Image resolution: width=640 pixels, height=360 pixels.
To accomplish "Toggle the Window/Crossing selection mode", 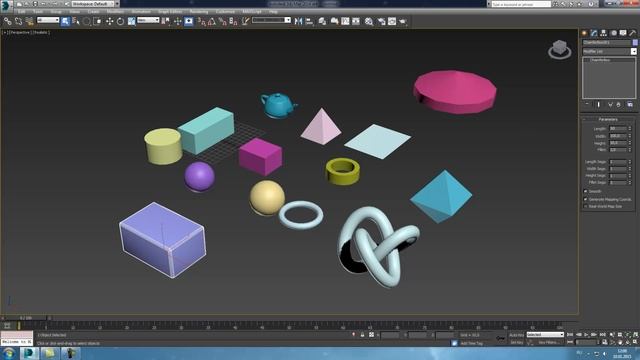I will tap(98, 21).
